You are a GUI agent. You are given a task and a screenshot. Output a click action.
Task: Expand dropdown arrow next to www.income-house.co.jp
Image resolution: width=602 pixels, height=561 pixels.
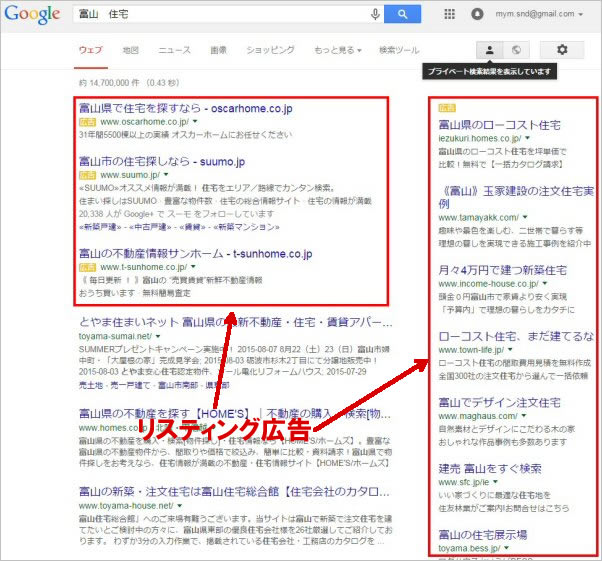coord(545,283)
